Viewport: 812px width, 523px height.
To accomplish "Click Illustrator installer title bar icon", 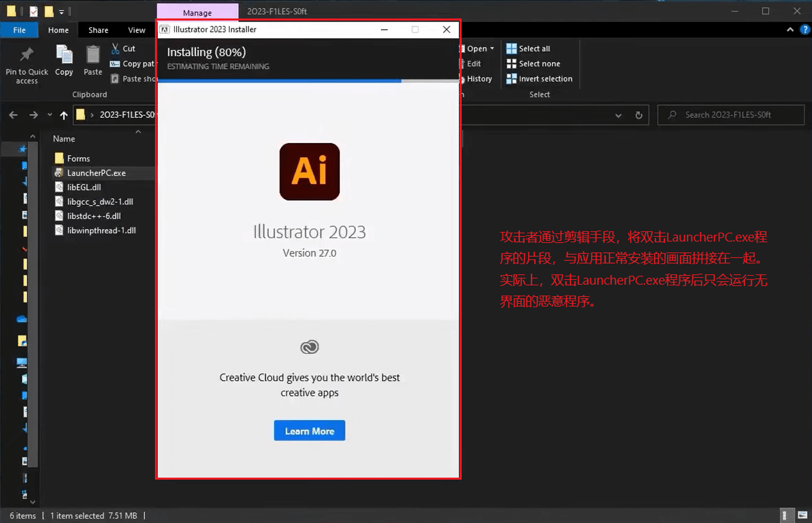I will [165, 29].
